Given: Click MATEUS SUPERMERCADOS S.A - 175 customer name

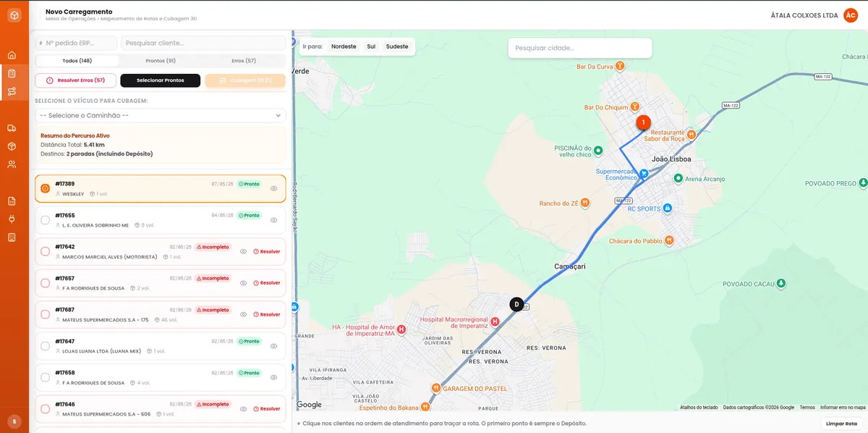Looking at the screenshot, I should pyautogui.click(x=106, y=319).
